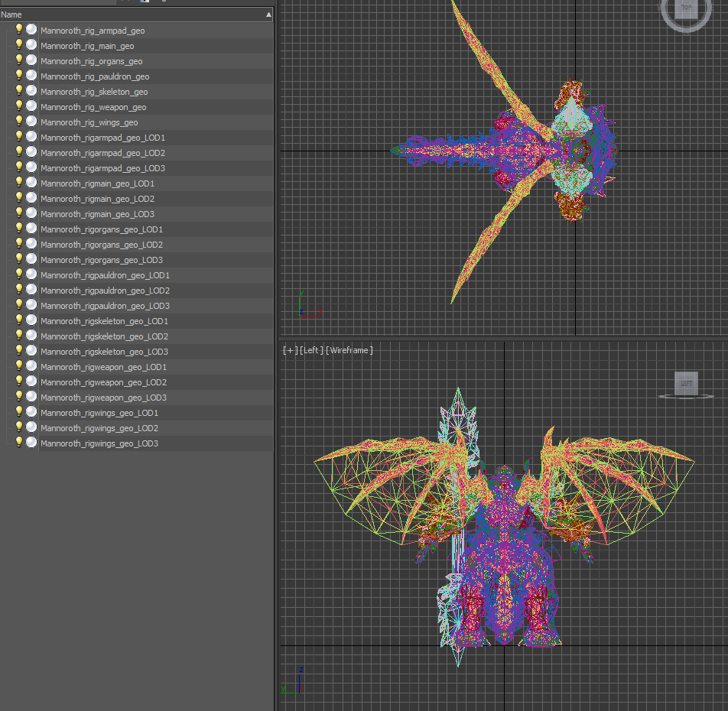The image size is (728, 711).
Task: Click the sphere icon beside Mannoroth_rigarmpad_geo_LOD3
Action: [x=31, y=167]
